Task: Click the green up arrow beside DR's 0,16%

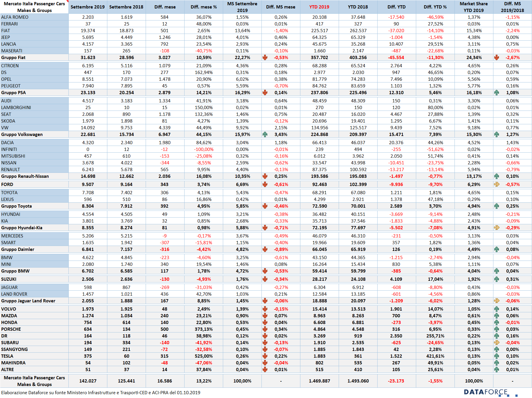Action: pyautogui.click(x=497, y=336)
